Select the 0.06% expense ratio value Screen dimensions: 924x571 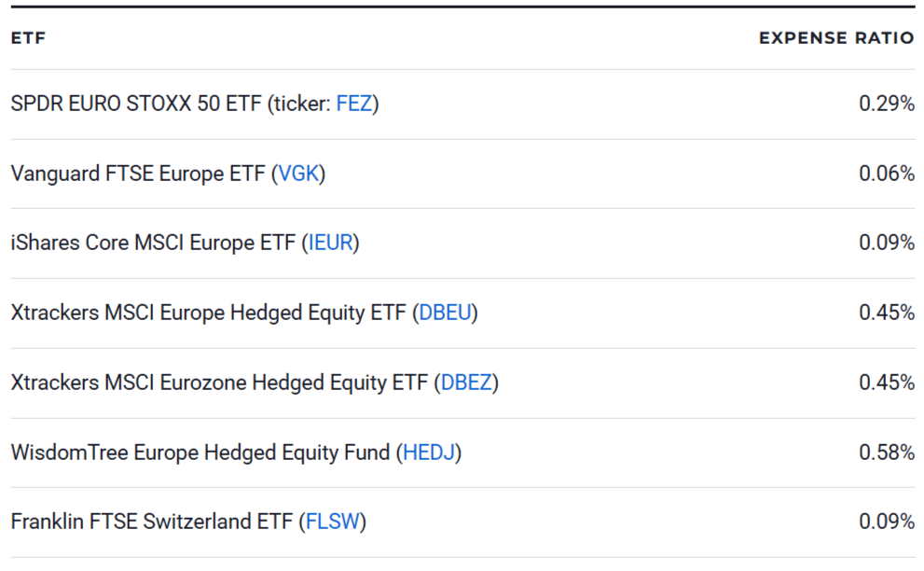click(886, 174)
